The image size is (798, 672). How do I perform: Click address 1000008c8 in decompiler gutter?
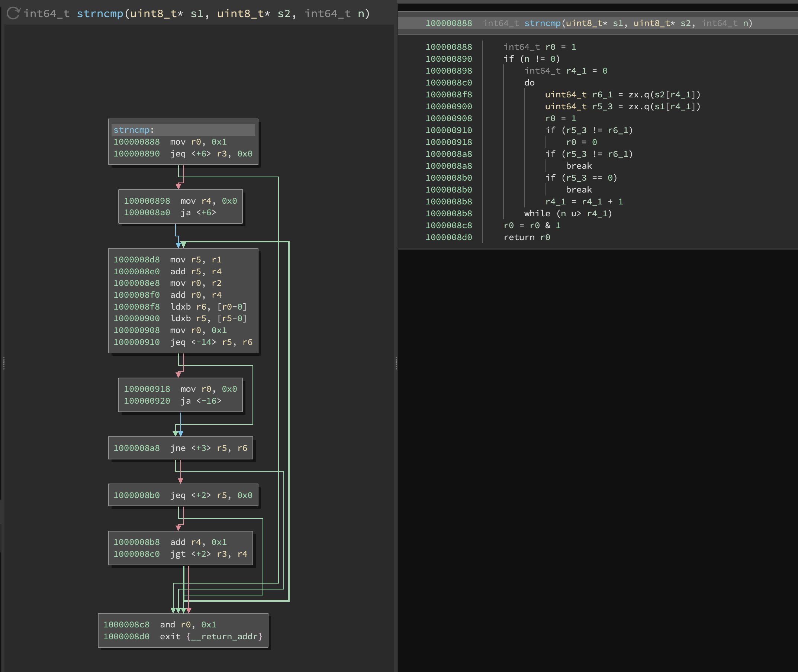[448, 226]
